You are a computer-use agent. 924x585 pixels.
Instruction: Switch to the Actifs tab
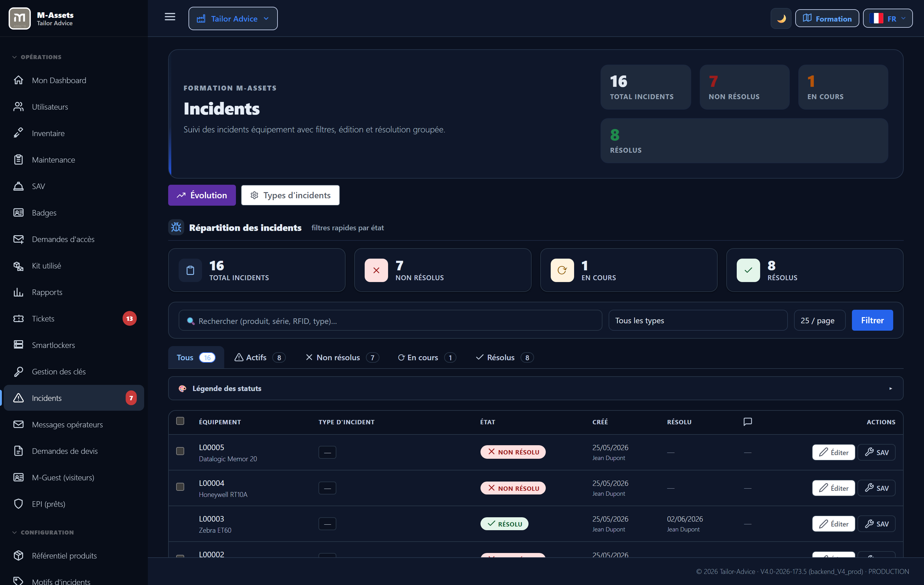260,357
